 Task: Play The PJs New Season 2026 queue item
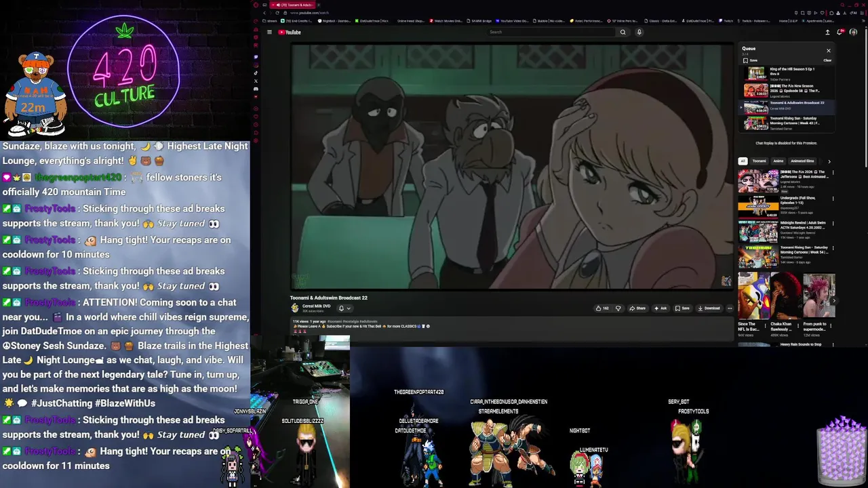[787, 90]
